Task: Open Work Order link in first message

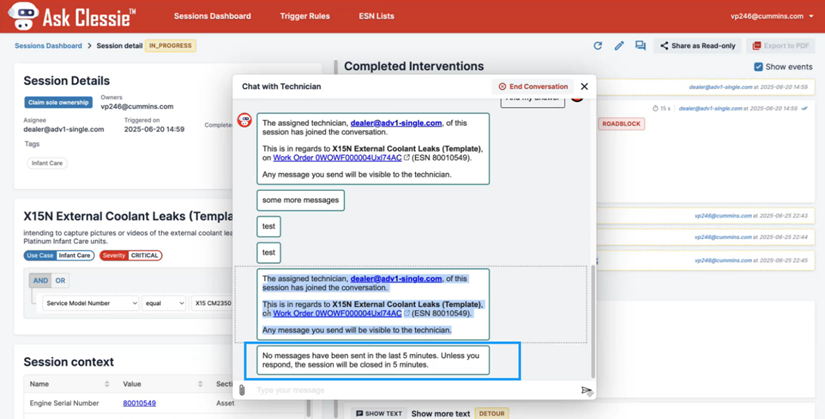Action: [337, 157]
